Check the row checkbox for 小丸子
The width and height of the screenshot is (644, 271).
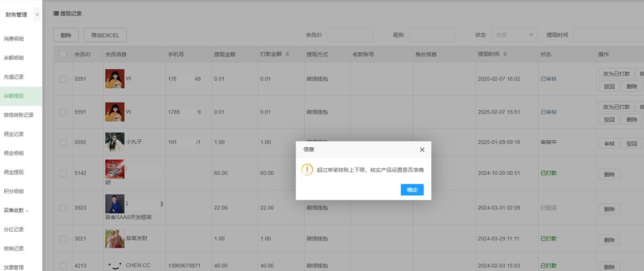pos(63,142)
